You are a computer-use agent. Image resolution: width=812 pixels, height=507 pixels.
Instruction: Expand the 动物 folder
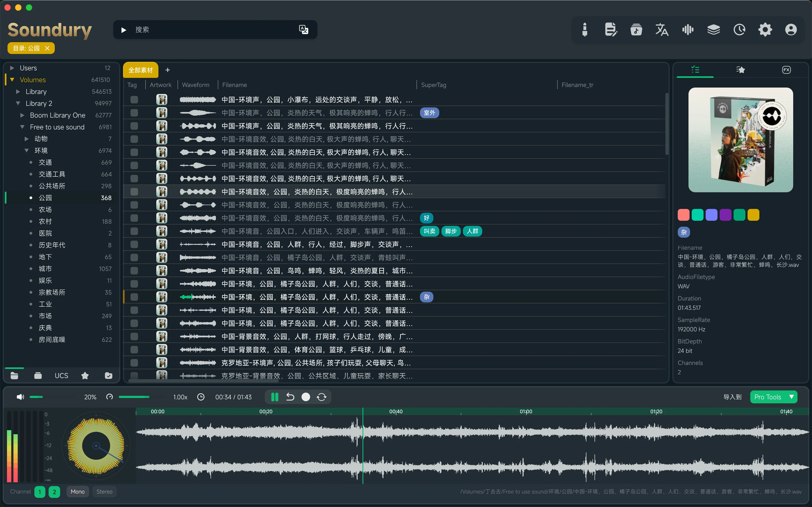point(27,139)
